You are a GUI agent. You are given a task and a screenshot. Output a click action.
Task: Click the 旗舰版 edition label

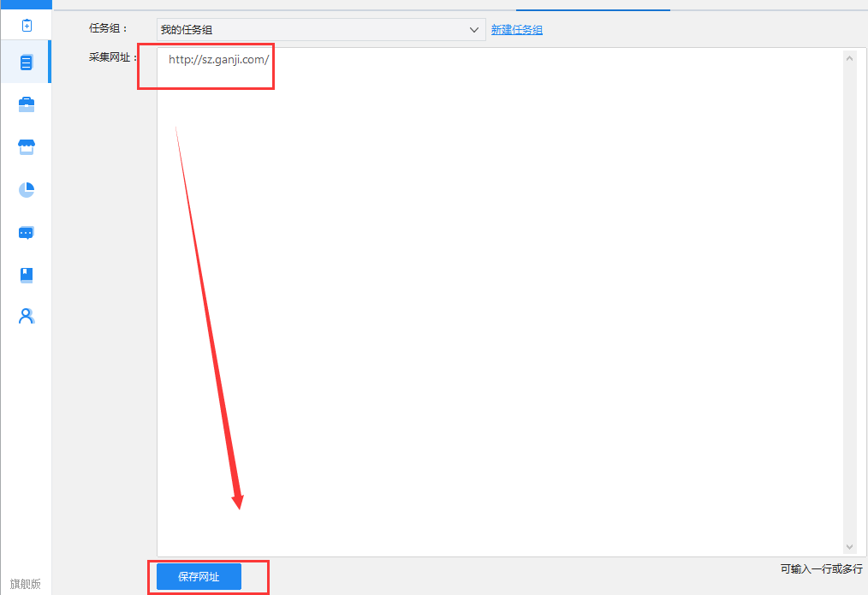pyautogui.click(x=26, y=584)
